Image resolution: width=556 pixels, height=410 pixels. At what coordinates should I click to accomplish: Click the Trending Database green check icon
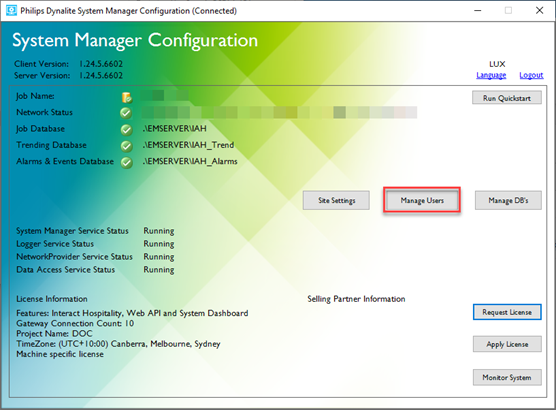126,146
